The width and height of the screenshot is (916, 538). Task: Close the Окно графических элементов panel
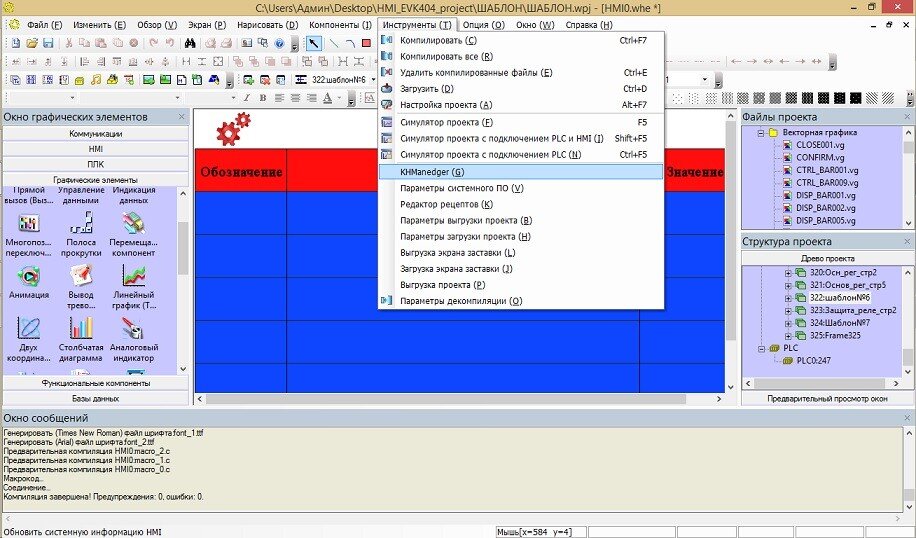[x=182, y=117]
